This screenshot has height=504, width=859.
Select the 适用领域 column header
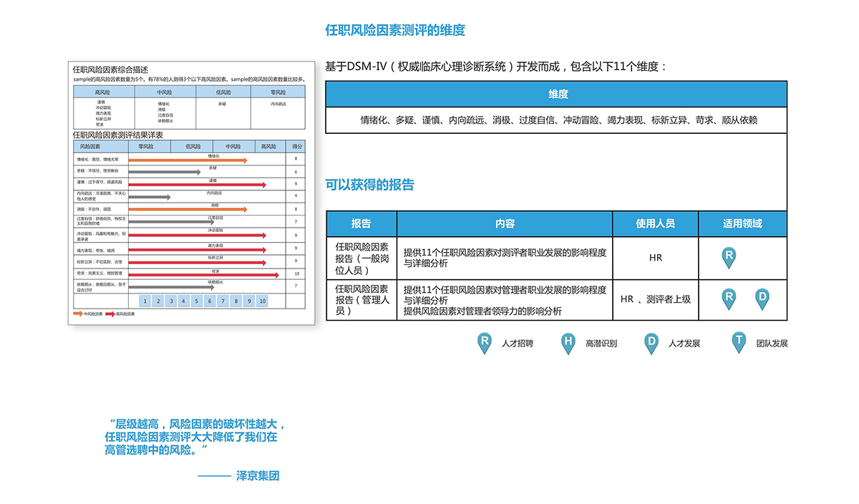click(x=742, y=224)
